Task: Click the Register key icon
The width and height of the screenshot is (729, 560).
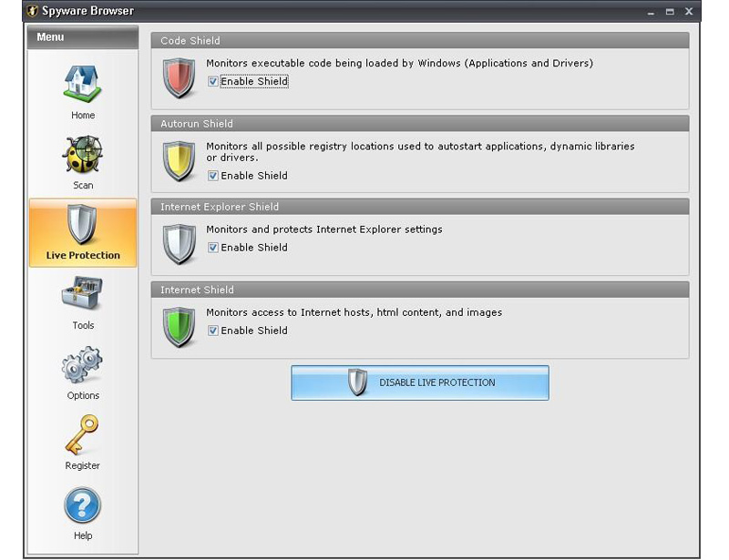Action: click(x=82, y=435)
